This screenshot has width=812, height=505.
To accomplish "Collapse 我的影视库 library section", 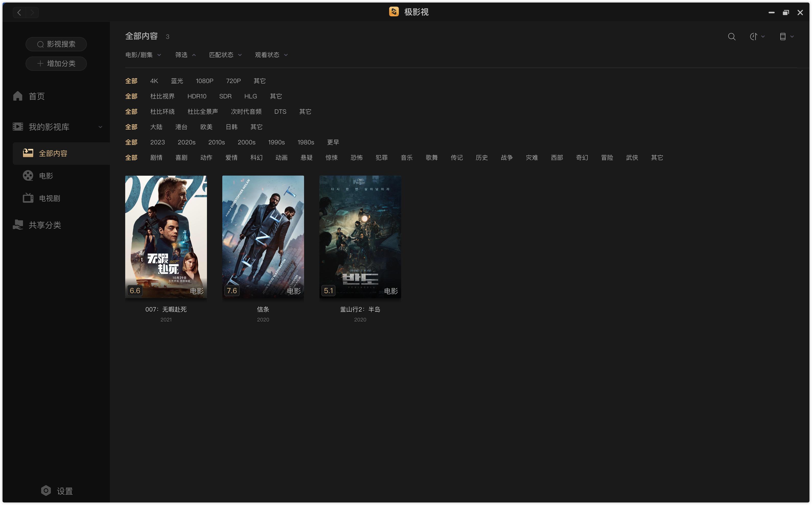I will pyautogui.click(x=100, y=127).
